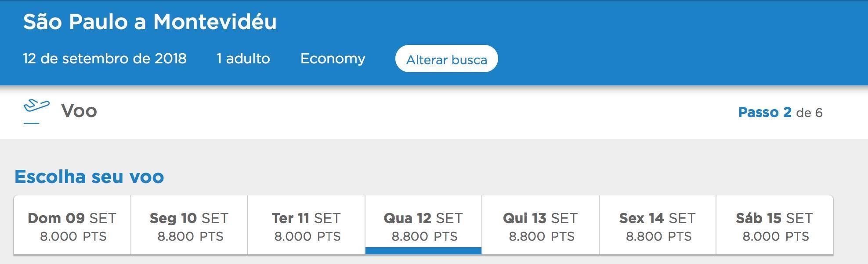
Task: Click the São Paulo a Montevidéu heading
Action: [x=150, y=22]
